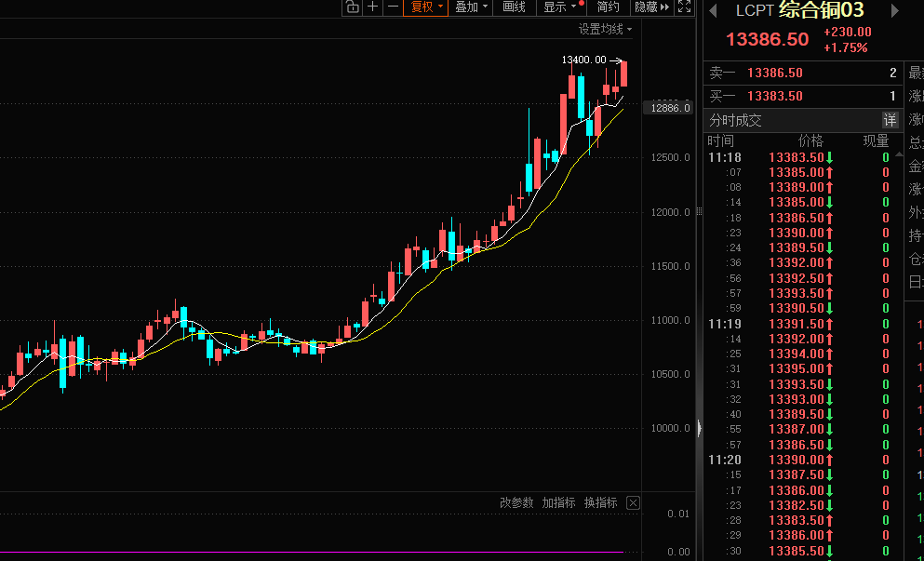924x561 pixels.
Task: Open the 显示 display menu
Action: [562, 7]
